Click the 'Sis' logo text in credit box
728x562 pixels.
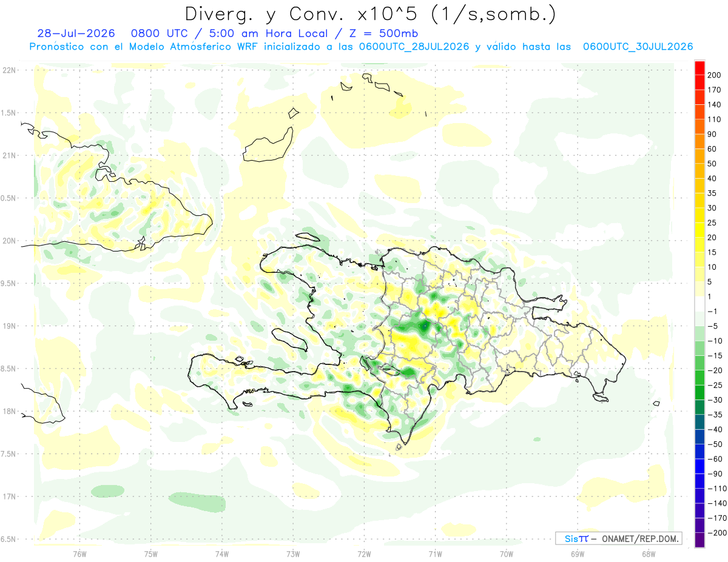click(571, 538)
